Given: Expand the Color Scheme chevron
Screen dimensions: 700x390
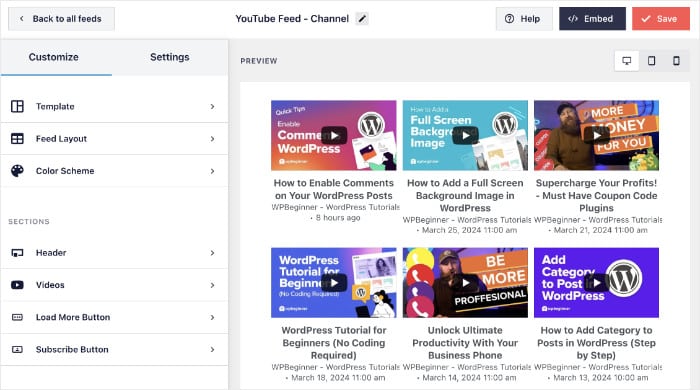Looking at the screenshot, I should pos(212,171).
